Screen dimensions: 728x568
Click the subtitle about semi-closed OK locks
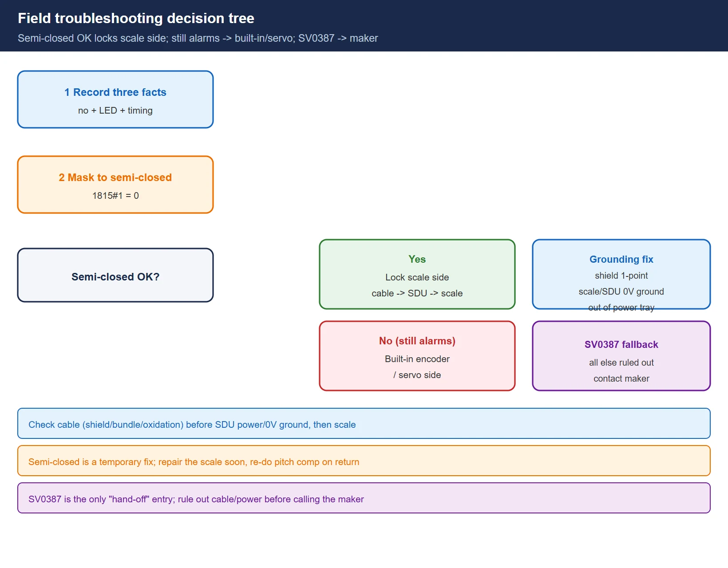point(198,38)
